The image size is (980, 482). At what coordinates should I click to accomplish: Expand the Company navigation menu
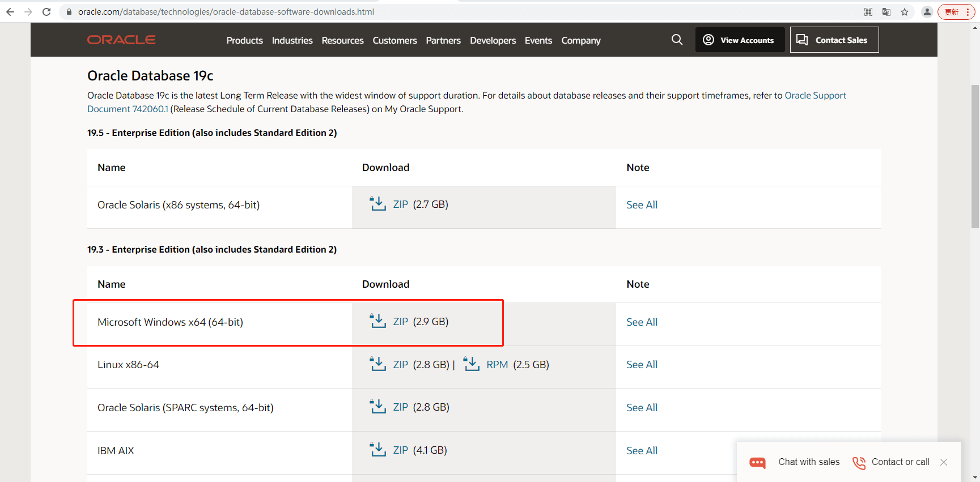(580, 40)
